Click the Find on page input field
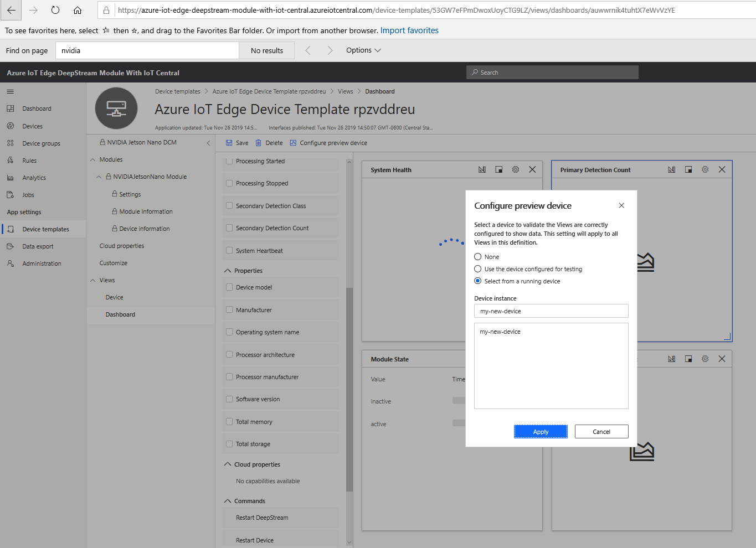756x548 pixels. pyautogui.click(x=147, y=50)
